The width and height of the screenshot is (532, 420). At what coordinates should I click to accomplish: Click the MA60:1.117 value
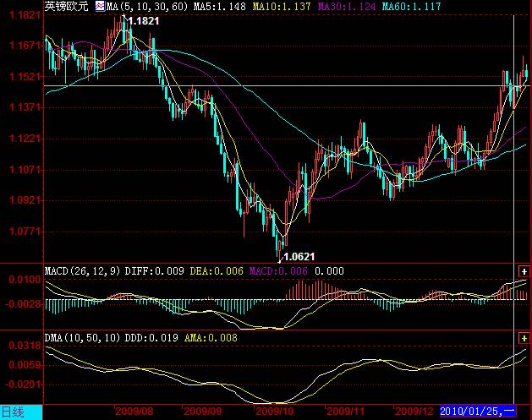(x=411, y=7)
